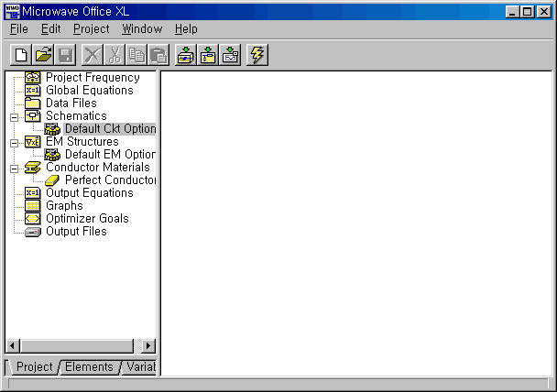Open the Window menu
This screenshot has height=392, width=557.
[x=142, y=29]
